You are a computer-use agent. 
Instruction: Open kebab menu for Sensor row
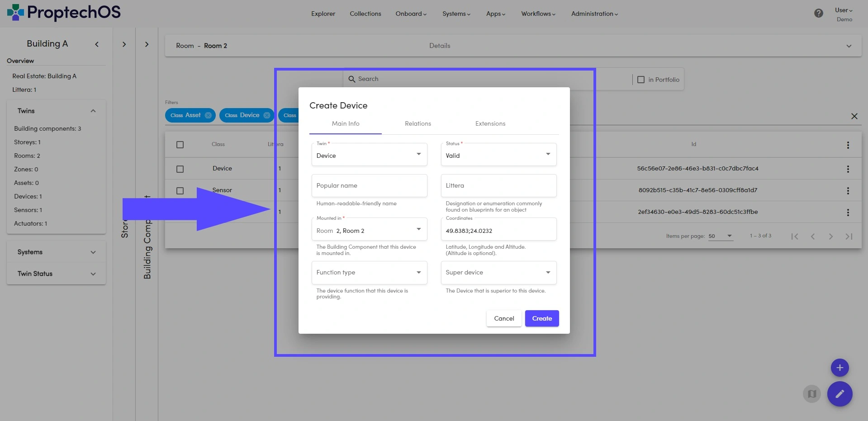coord(848,191)
